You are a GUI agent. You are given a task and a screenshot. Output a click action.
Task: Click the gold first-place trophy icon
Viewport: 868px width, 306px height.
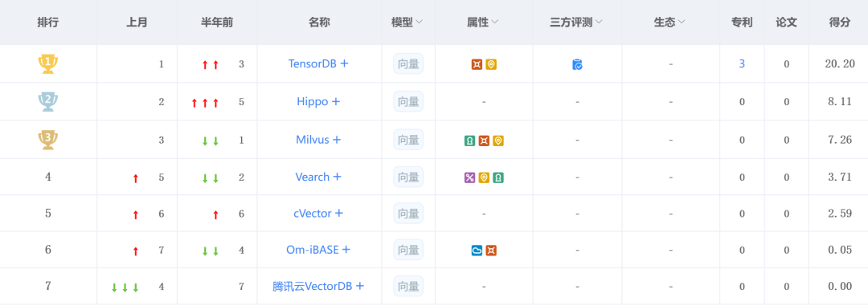point(47,64)
